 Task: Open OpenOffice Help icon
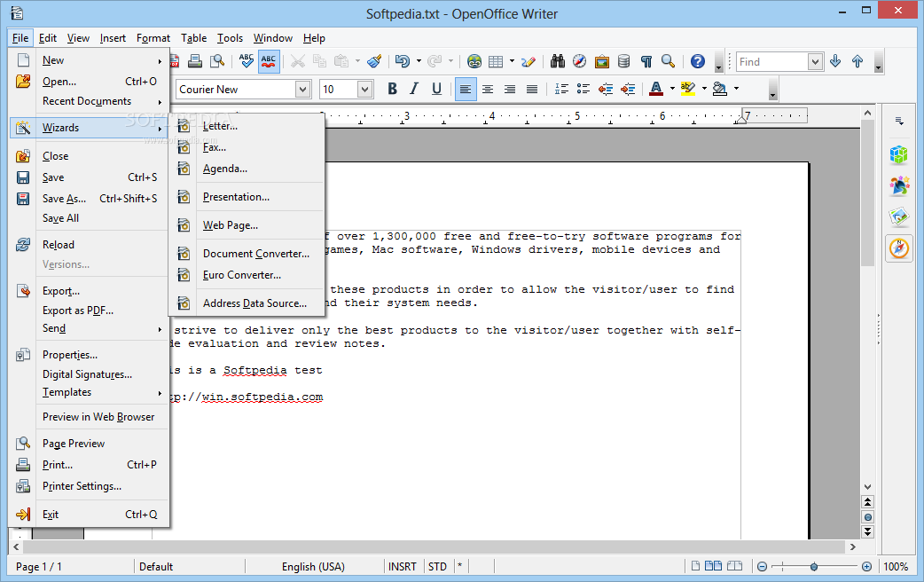[698, 60]
